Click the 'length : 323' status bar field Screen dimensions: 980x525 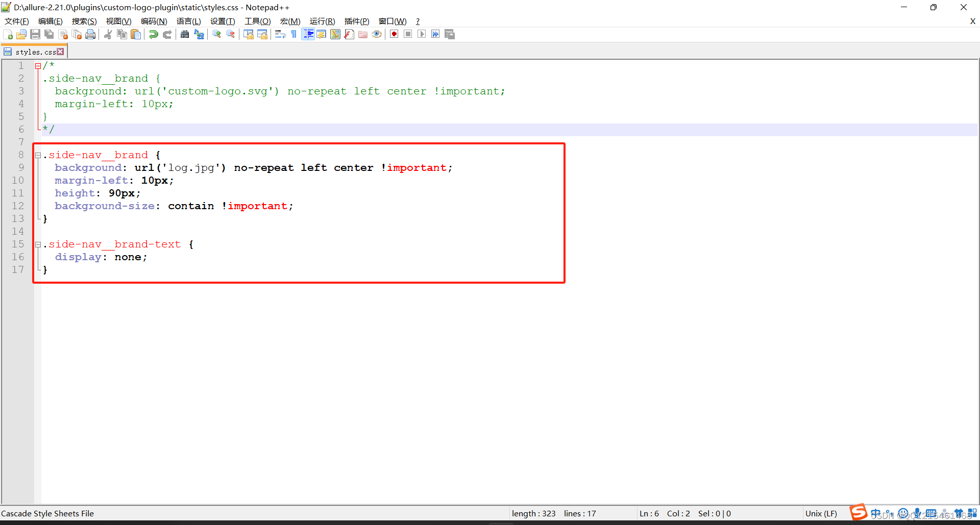534,513
